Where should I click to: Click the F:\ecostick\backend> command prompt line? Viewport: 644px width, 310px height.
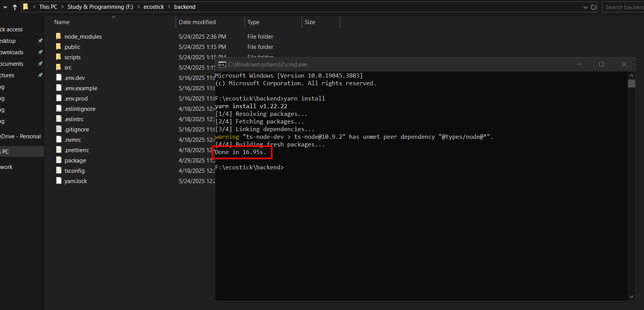point(249,167)
